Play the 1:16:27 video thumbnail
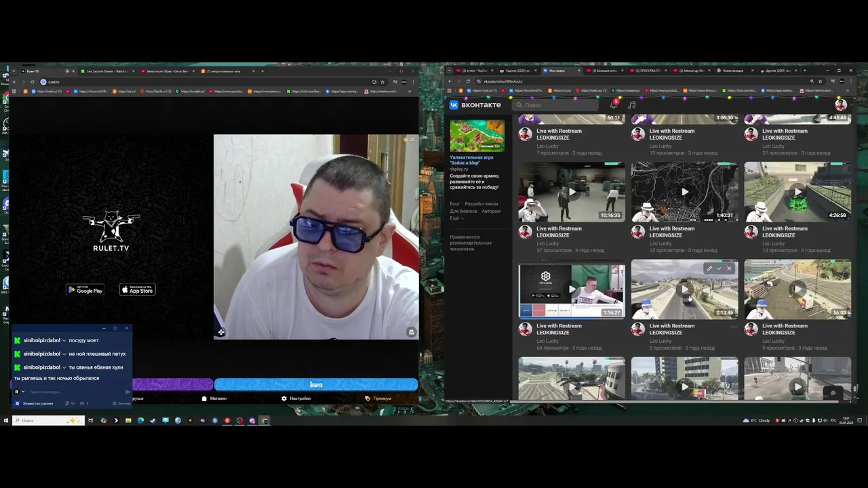The height and width of the screenshot is (488, 868). (x=572, y=289)
